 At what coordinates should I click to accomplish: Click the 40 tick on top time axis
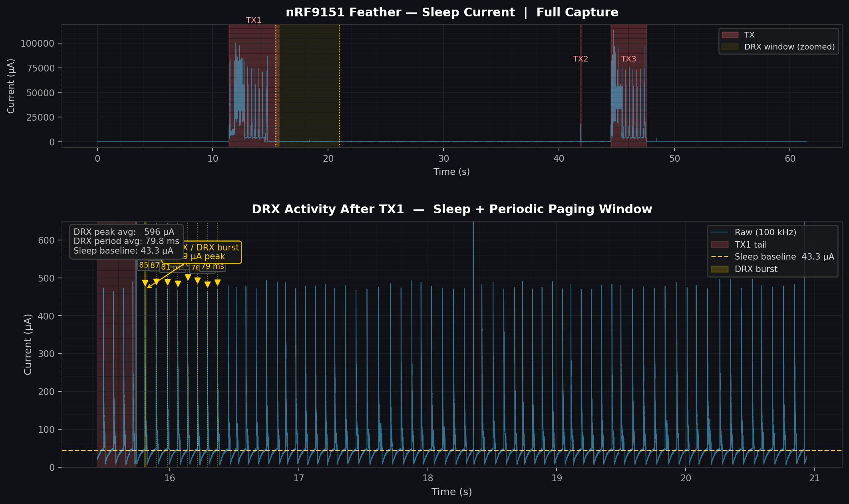coord(559,159)
